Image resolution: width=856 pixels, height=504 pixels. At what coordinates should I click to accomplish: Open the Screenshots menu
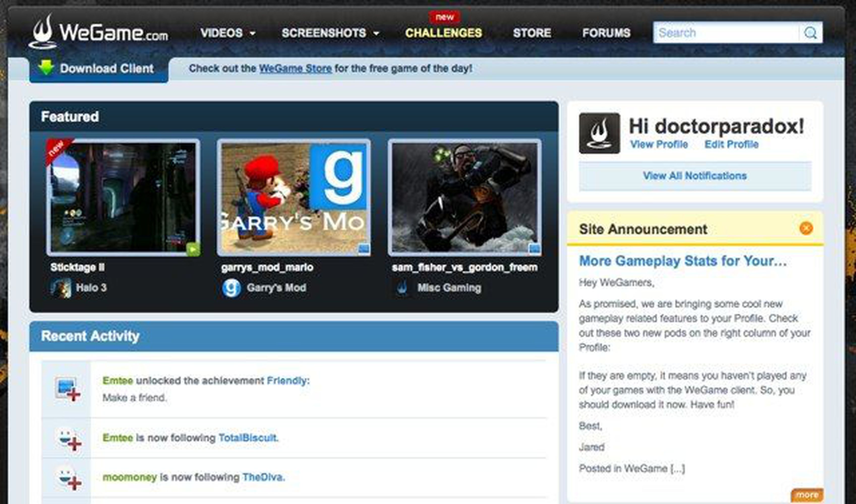(324, 33)
